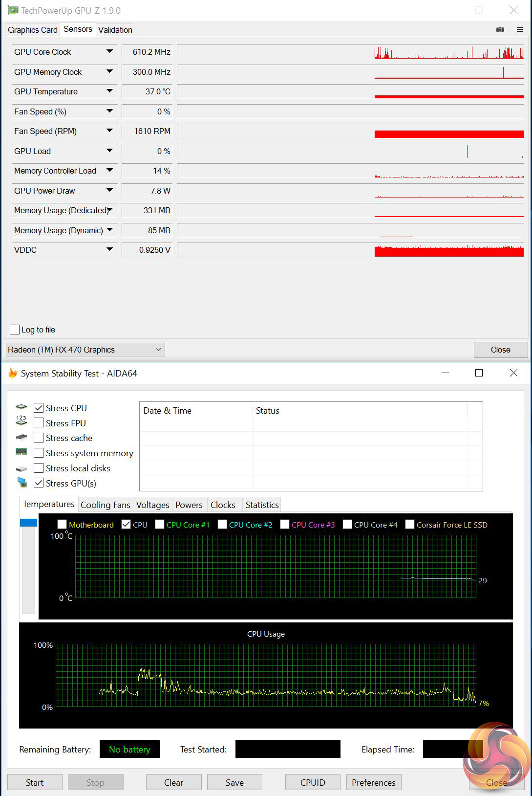Viewport: 532px width, 796px height.
Task: Open the Statistics tab
Action: click(262, 505)
